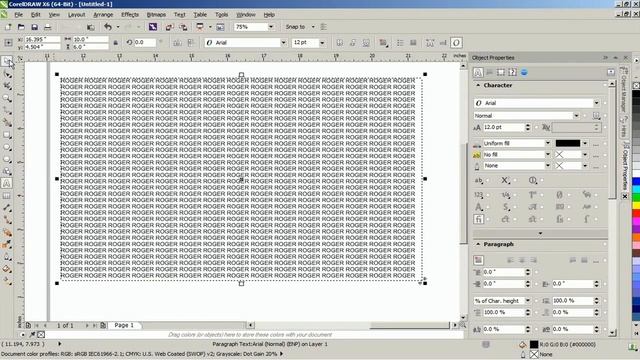Open the Arial font dropdown in the property bar

pyautogui.click(x=283, y=42)
